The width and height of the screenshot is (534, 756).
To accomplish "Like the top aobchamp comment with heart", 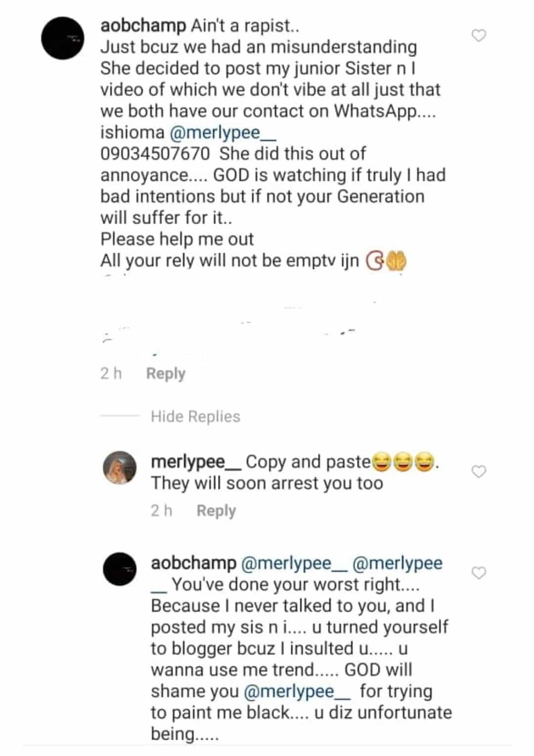I will click(479, 36).
